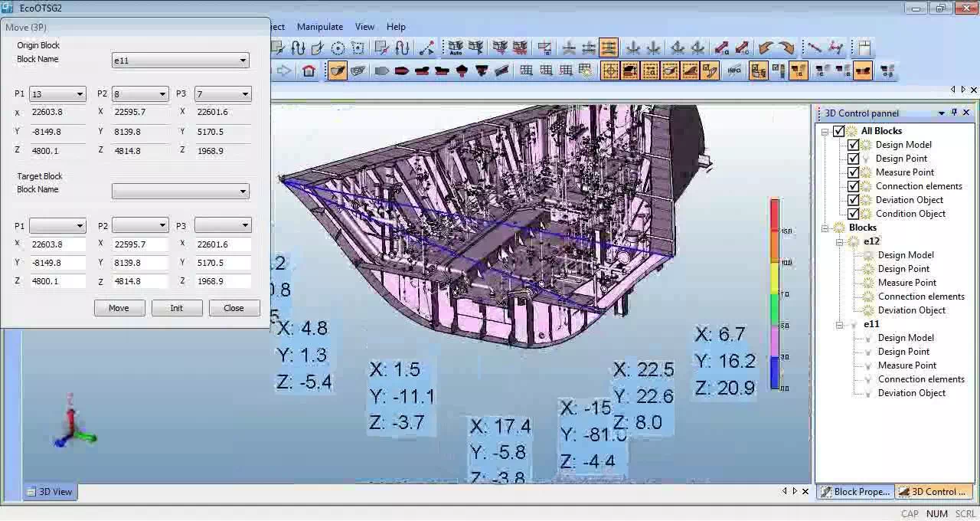
Task: Collapse the e12 block tree node
Action: (x=840, y=241)
